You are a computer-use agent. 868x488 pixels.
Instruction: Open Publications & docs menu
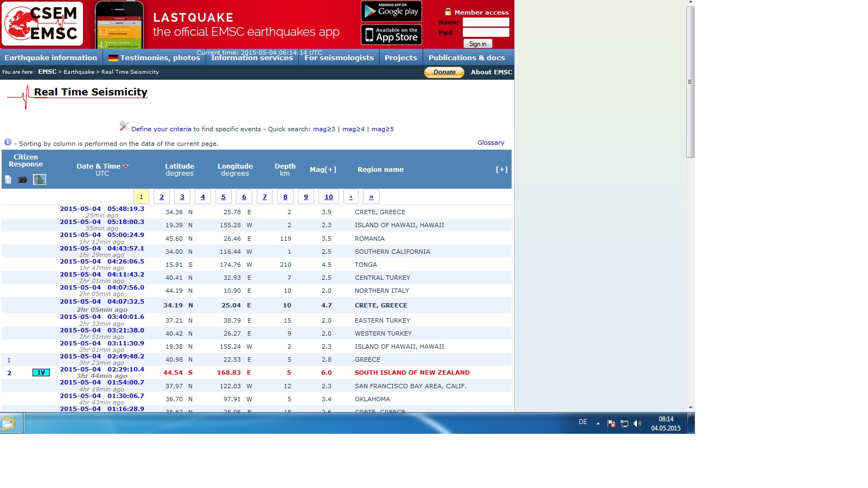[x=467, y=57]
